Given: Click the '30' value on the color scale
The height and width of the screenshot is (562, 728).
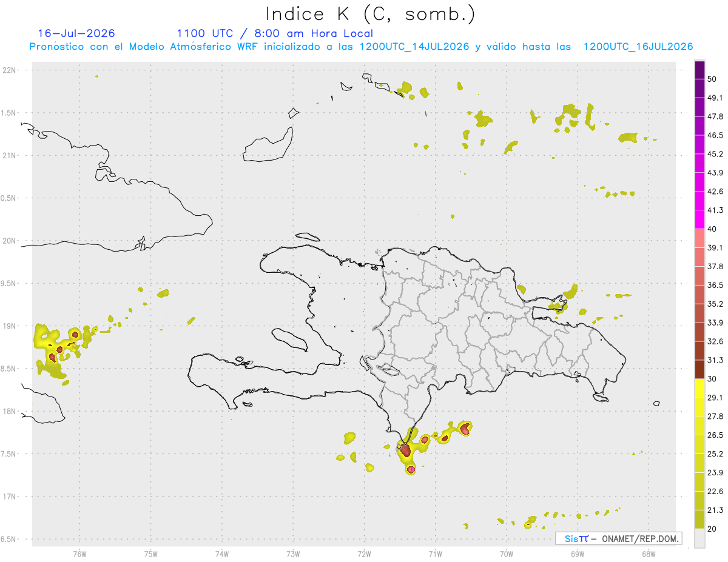Looking at the screenshot, I should (x=712, y=379).
